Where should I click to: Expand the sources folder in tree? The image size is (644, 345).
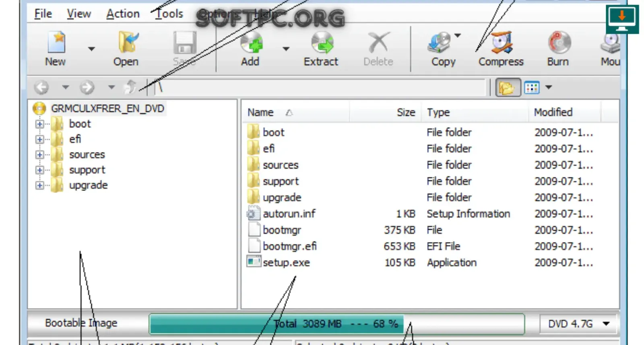click(39, 155)
